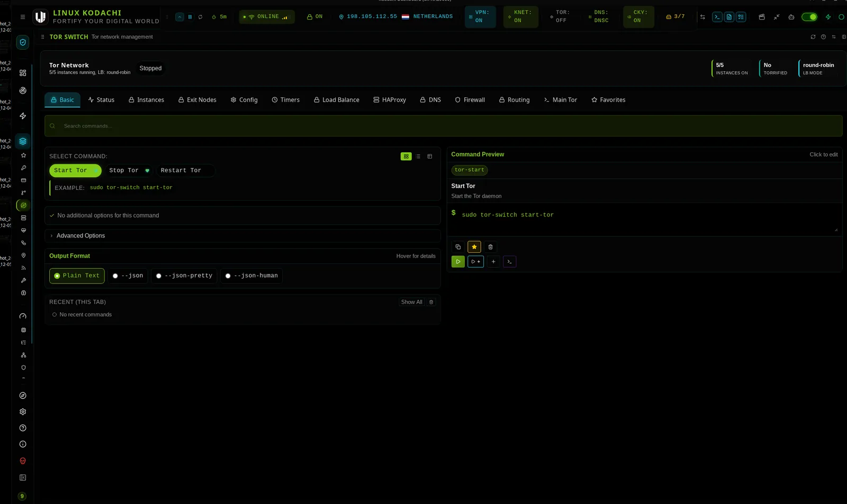
Task: Open the network hierarchy icon in the sidebar
Action: (x=23, y=355)
